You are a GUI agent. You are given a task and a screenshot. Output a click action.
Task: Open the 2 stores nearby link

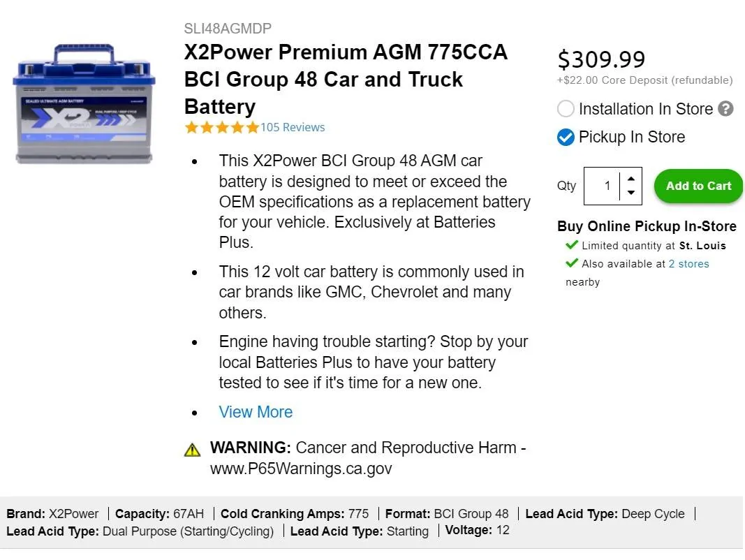[688, 264]
